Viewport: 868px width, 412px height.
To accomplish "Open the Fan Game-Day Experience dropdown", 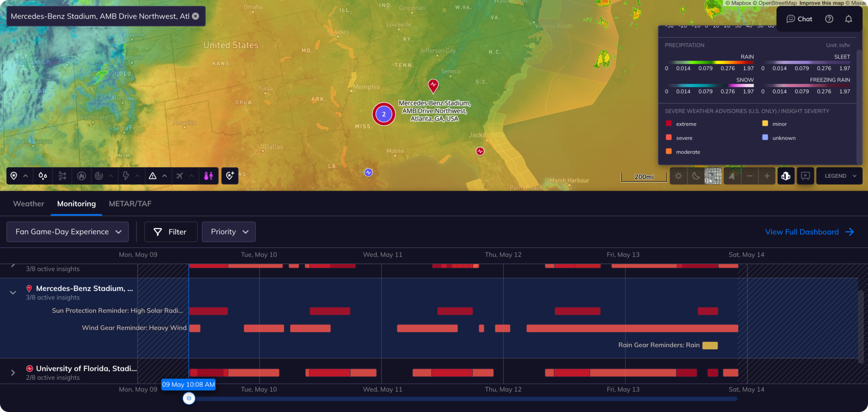I will 68,232.
